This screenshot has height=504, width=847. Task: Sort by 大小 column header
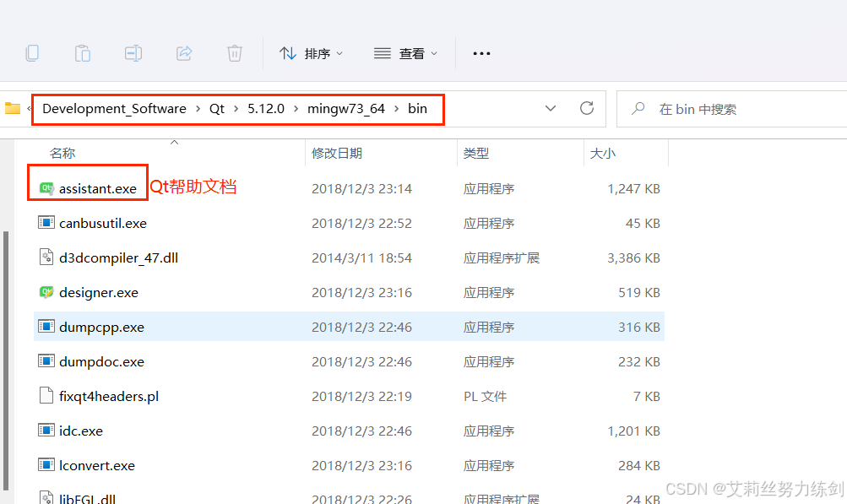tap(602, 154)
